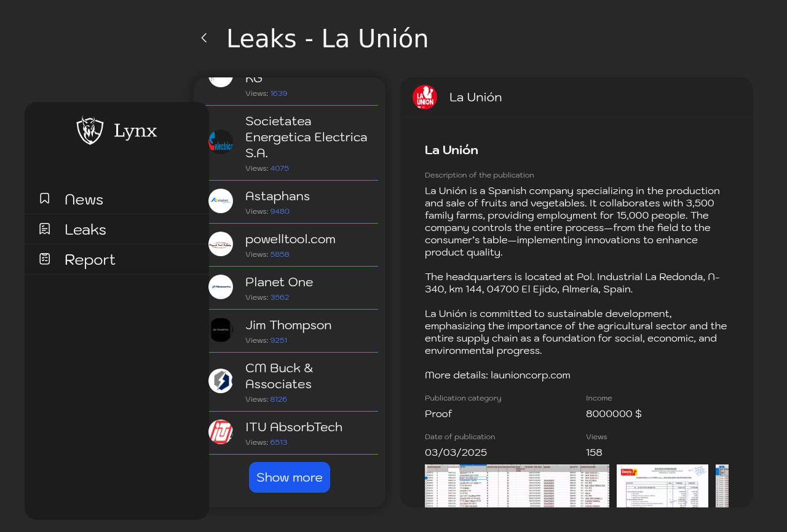This screenshot has height=532, width=787.
Task: Open the Report menu item
Action: tap(117, 259)
